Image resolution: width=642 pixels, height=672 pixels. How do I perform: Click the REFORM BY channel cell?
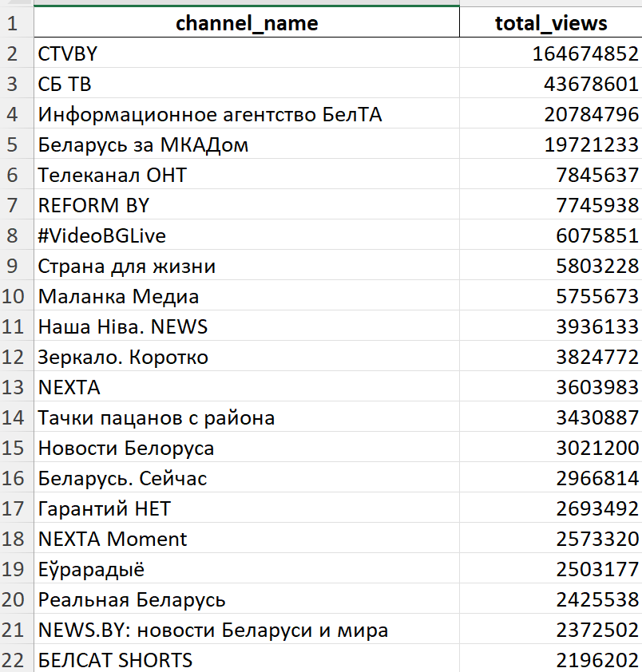(246, 205)
